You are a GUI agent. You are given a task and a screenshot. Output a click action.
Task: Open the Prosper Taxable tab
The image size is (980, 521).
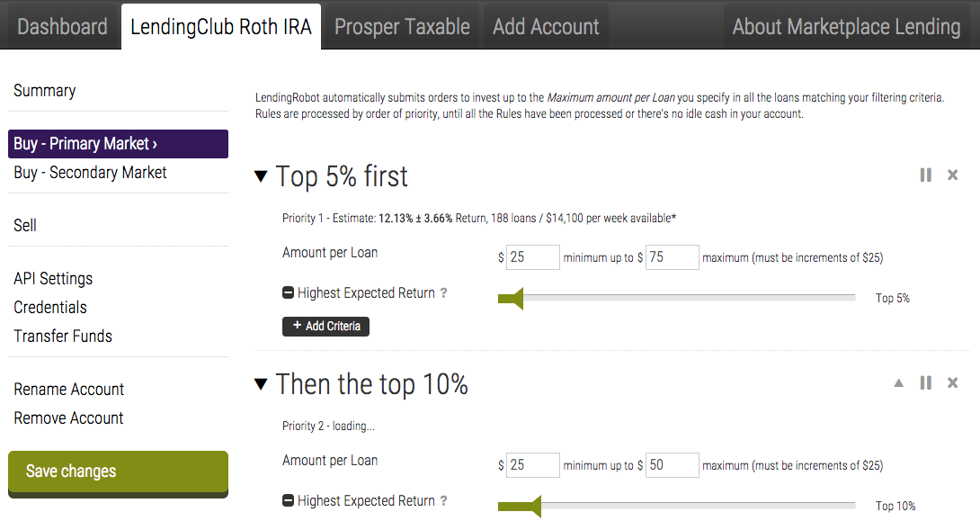tap(402, 27)
